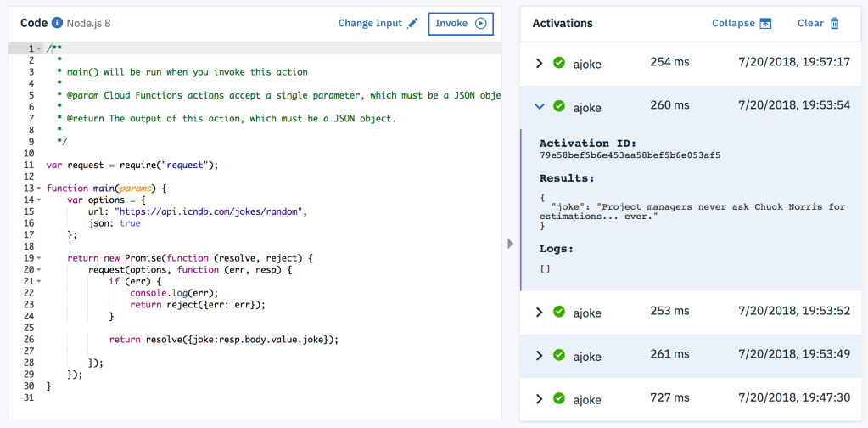Click the panel divider arrow handle
The width and height of the screenshot is (868, 428).
click(510, 244)
